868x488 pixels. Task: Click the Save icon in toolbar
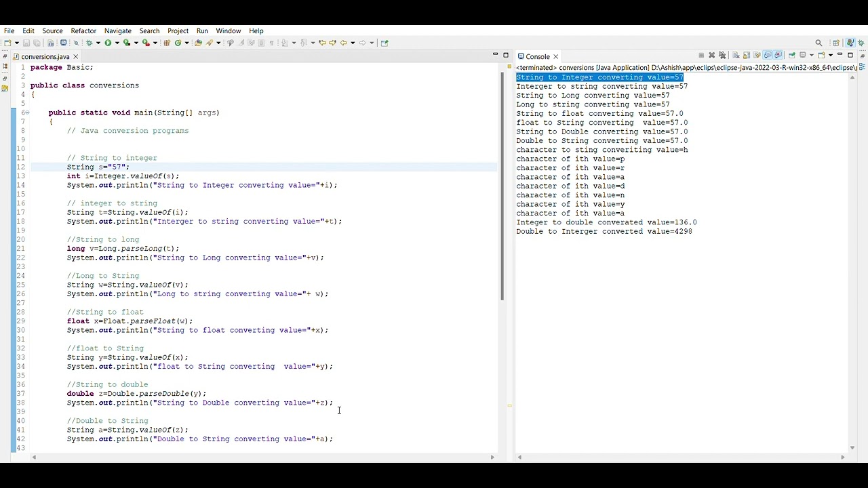click(x=26, y=43)
